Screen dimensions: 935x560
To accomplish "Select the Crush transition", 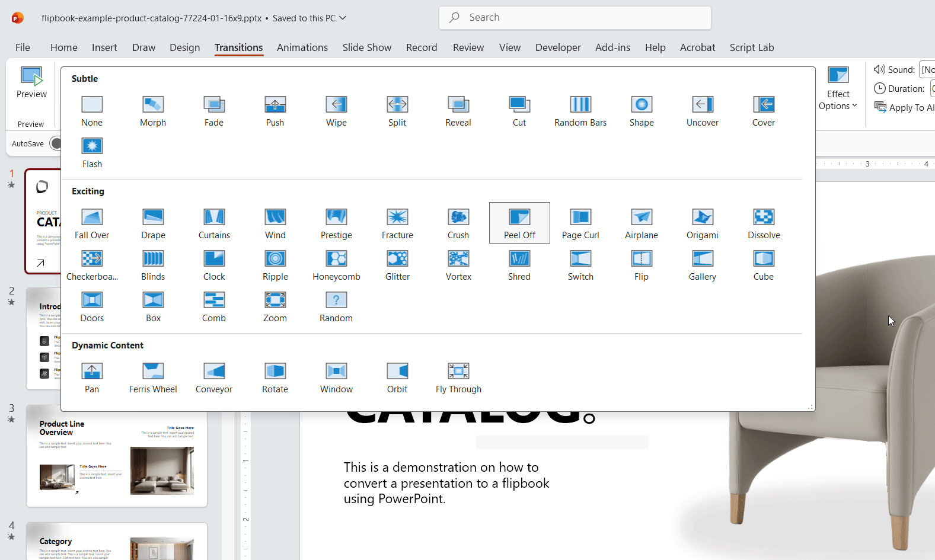I will [458, 223].
